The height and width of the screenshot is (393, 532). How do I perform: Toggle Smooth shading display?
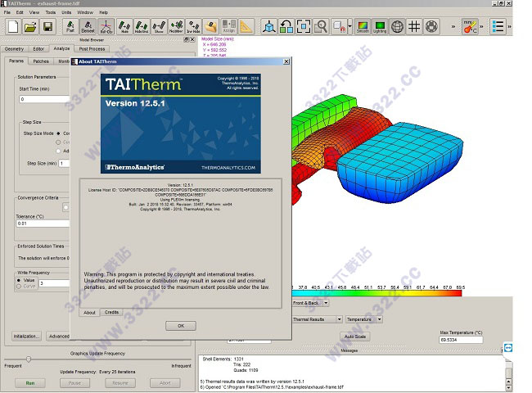tap(363, 26)
